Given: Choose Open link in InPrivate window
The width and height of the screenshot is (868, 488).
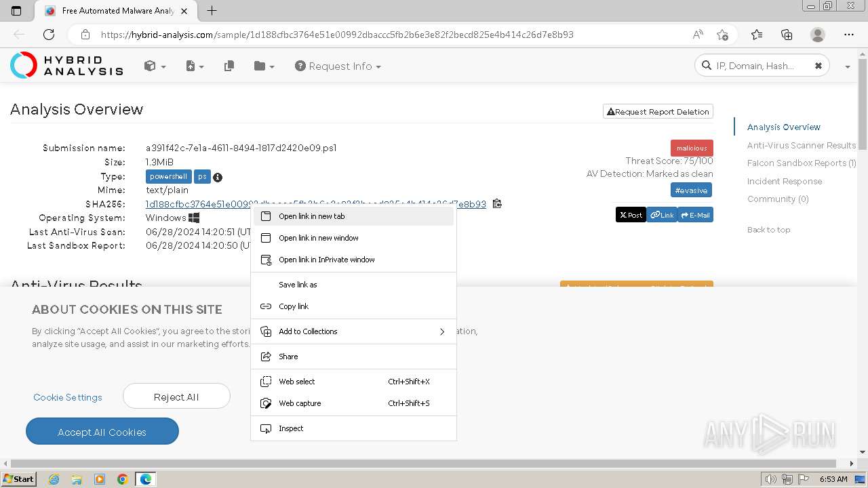Looking at the screenshot, I should (x=353, y=260).
